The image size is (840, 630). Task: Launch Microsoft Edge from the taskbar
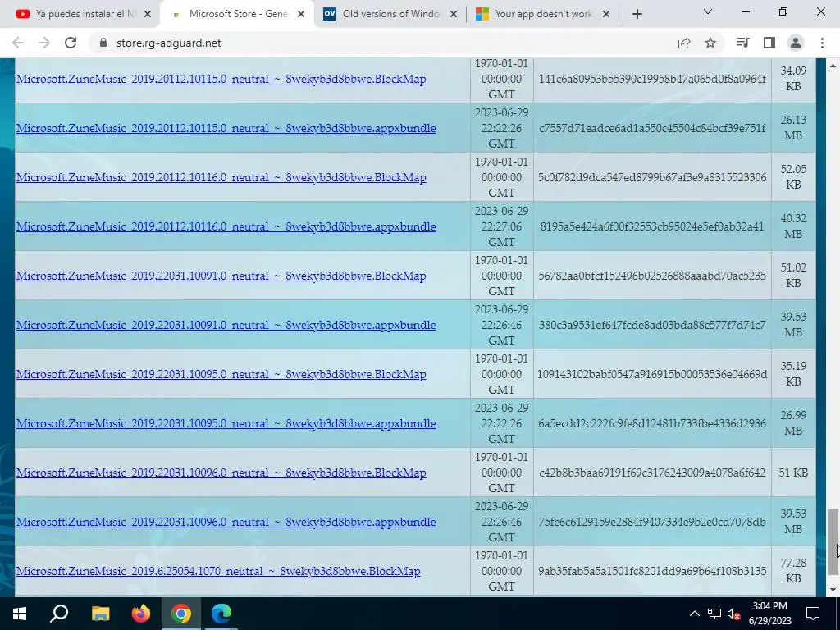(x=221, y=614)
